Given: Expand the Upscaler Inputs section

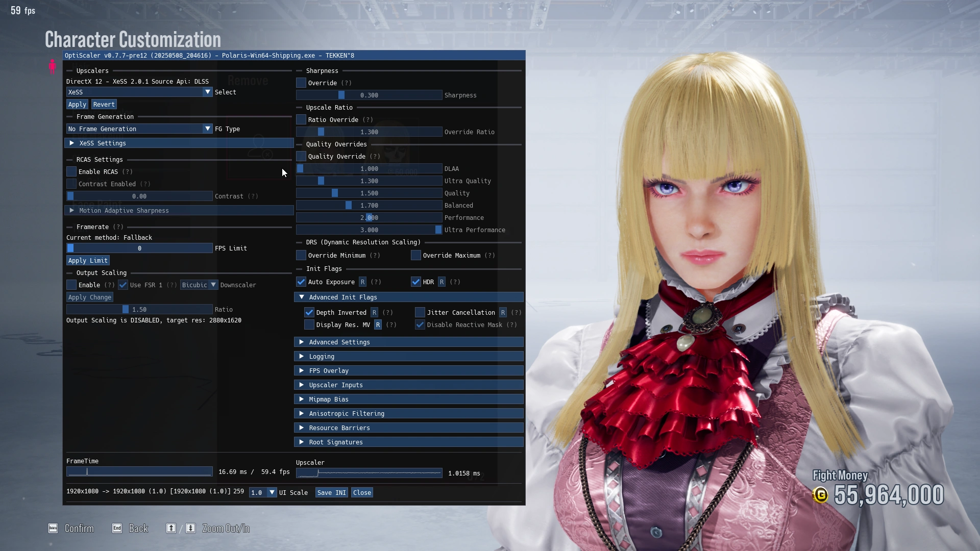Looking at the screenshot, I should click(409, 385).
